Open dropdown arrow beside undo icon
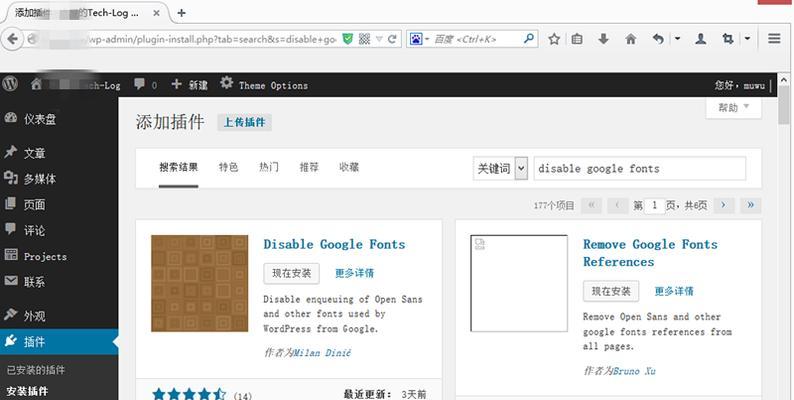Viewport: 794px width, 400px height. (677, 38)
